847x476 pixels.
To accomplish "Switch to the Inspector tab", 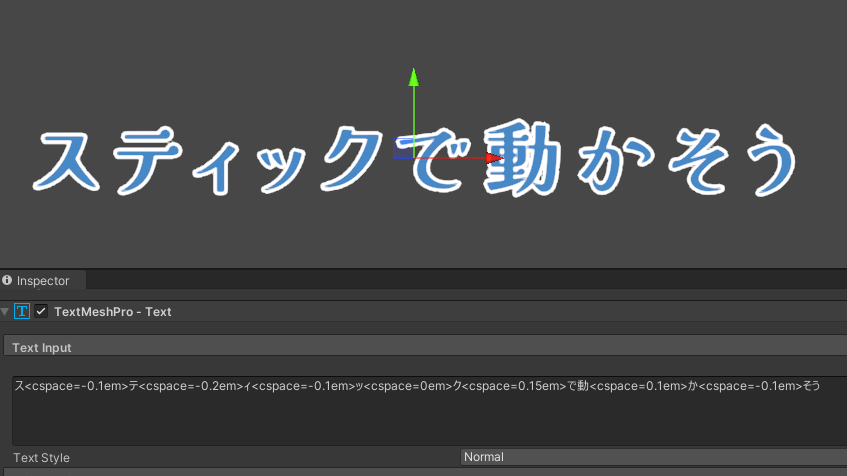I will pos(43,281).
